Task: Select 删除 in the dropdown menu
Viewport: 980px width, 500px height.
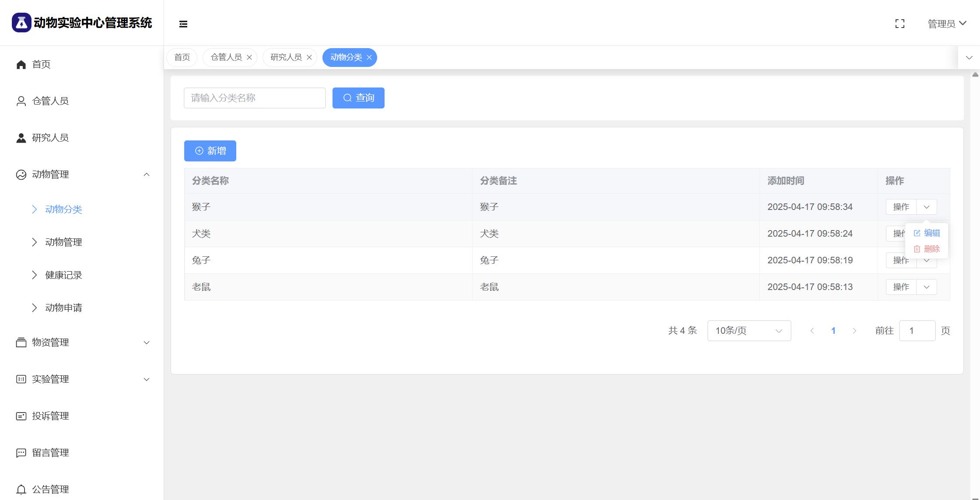Action: pos(927,249)
